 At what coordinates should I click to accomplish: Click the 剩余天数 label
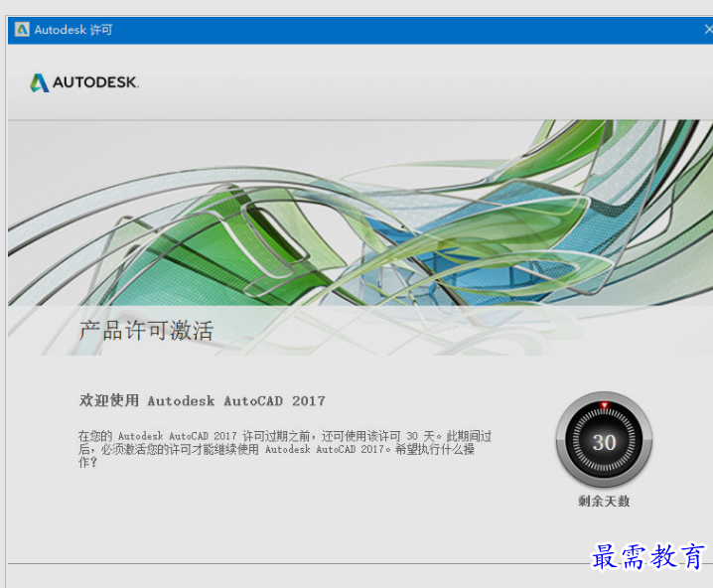[604, 502]
